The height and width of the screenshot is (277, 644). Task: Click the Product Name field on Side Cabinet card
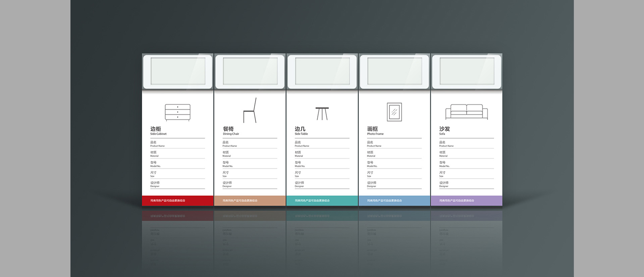177,144
